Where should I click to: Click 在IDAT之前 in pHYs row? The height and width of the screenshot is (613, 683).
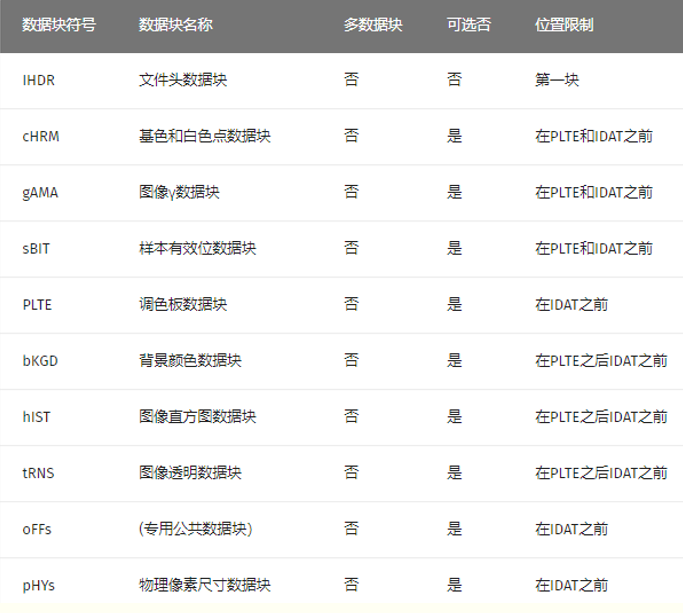[571, 585]
